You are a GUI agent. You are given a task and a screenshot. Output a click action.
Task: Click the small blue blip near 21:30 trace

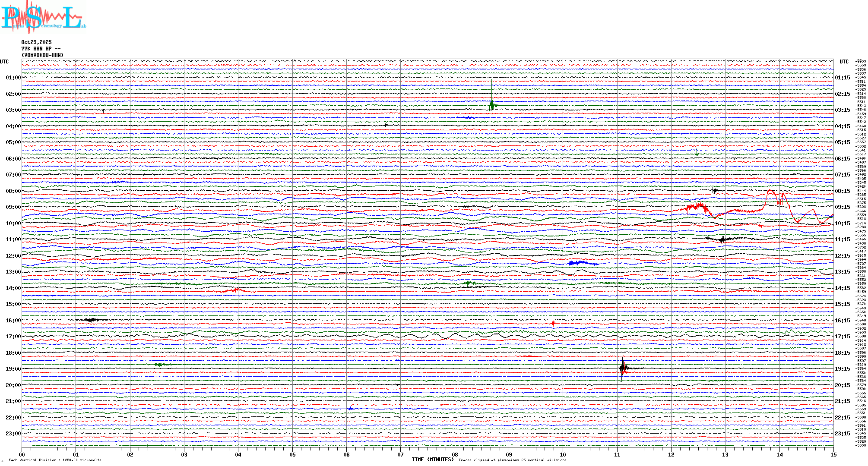click(350, 408)
